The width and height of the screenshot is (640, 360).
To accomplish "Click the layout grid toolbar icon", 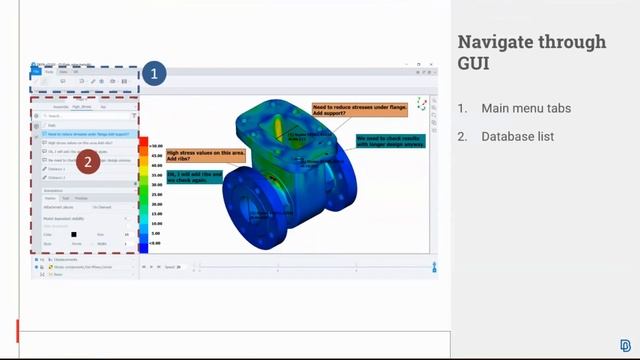I will [x=124, y=81].
